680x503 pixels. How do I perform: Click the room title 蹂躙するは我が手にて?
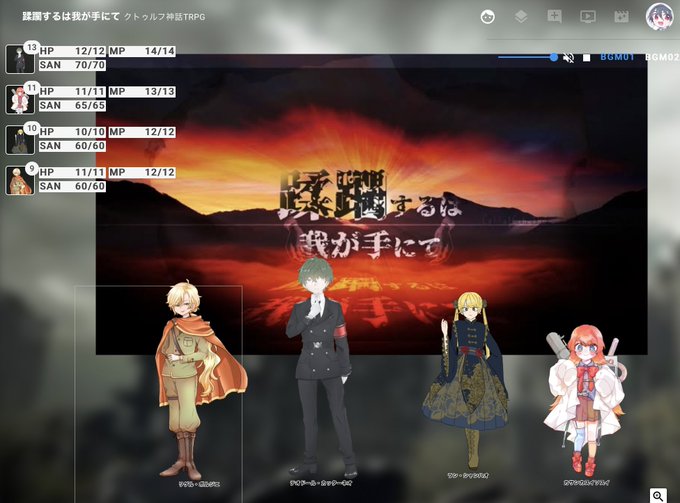tap(71, 16)
